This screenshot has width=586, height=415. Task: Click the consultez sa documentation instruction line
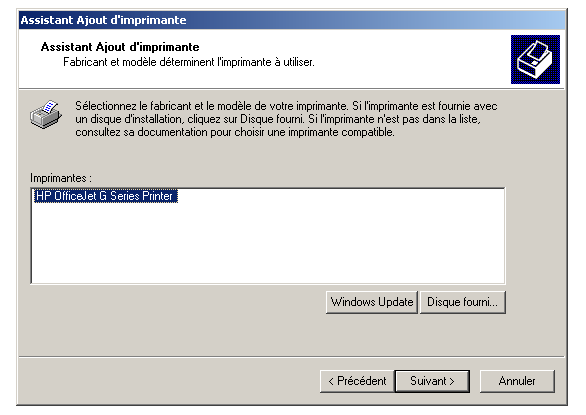coord(235,132)
